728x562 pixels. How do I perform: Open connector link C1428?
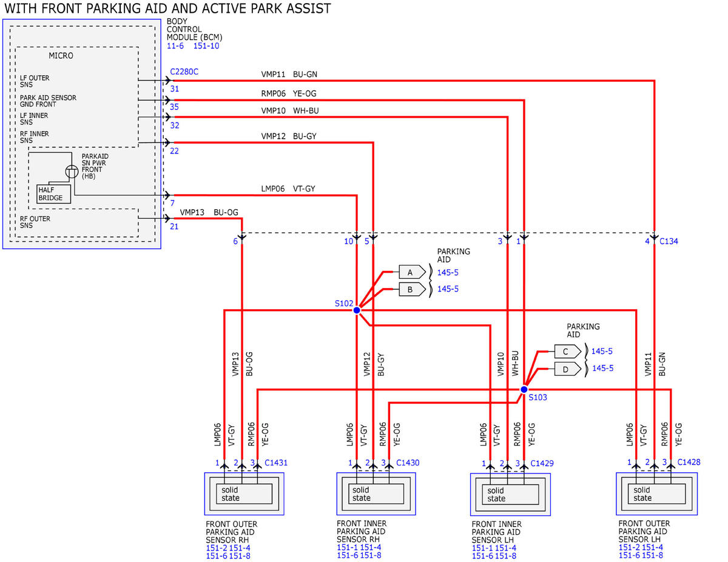(689, 462)
